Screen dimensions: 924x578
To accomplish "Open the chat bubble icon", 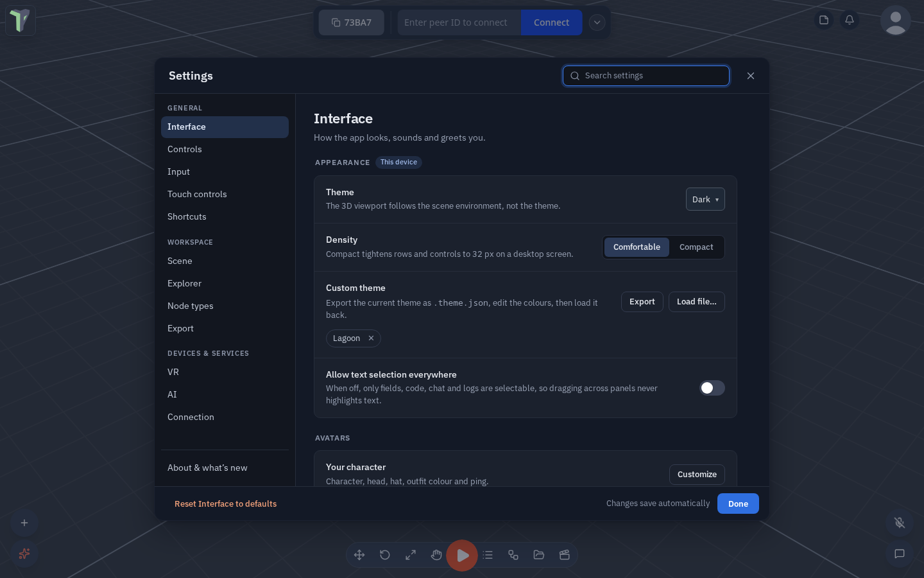I will point(900,554).
